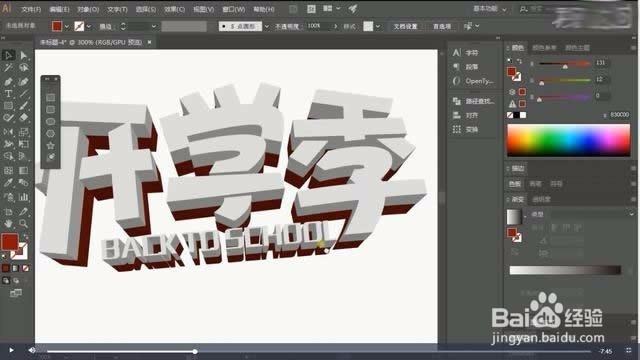Image resolution: width=640 pixels, height=360 pixels.
Task: Select the Lasso tool
Action: click(x=24, y=67)
